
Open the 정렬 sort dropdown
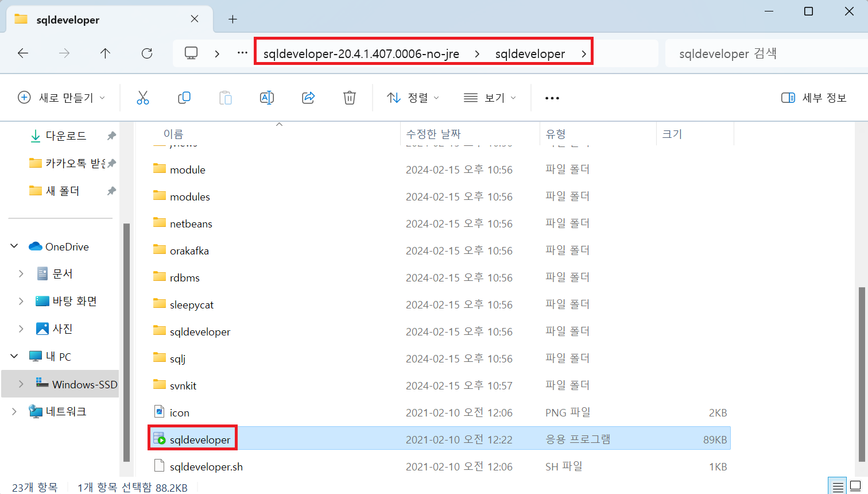(x=412, y=98)
